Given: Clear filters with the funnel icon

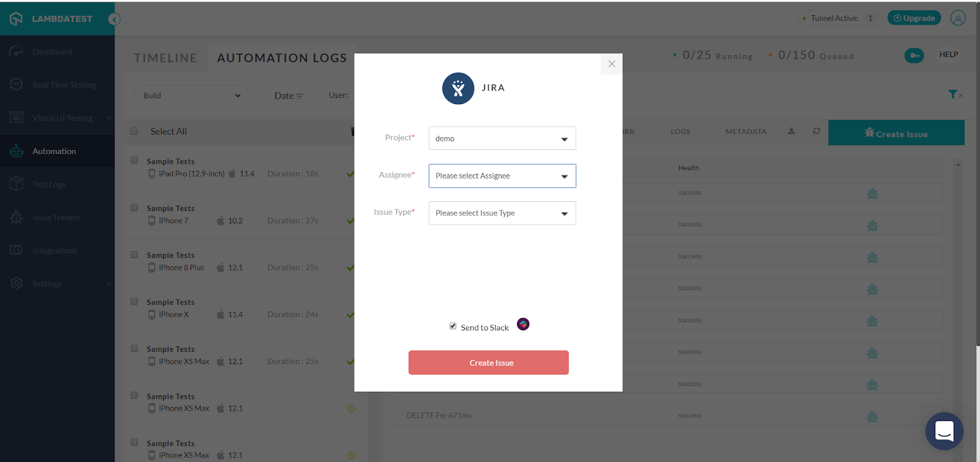Looking at the screenshot, I should click(954, 94).
